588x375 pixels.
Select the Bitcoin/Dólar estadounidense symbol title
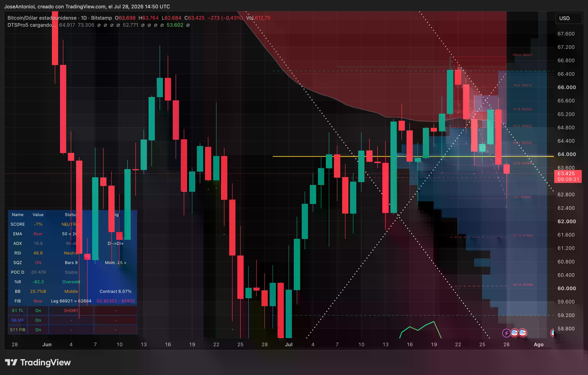(x=42, y=18)
